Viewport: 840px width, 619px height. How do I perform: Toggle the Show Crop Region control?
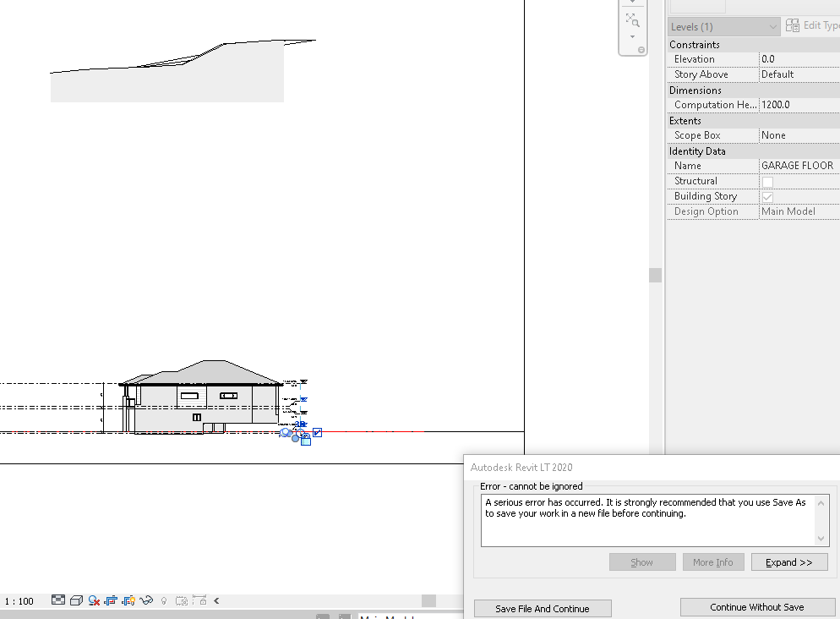(x=128, y=600)
